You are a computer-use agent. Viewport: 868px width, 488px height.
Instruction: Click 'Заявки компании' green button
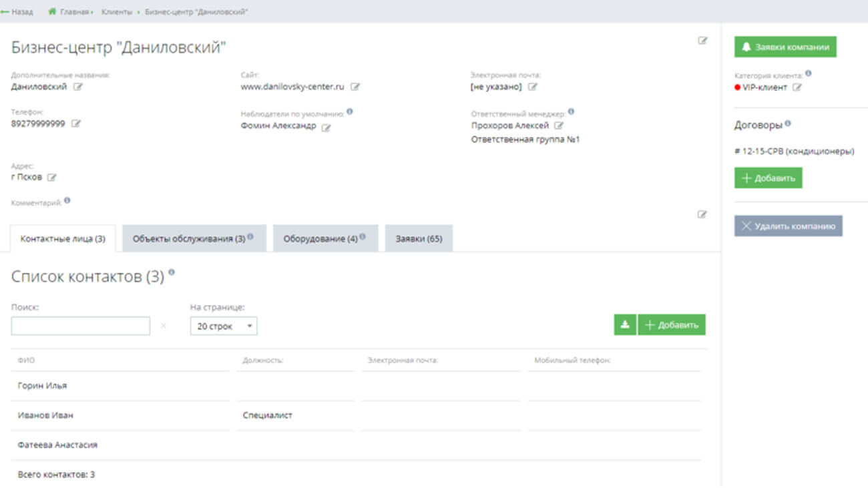click(785, 47)
